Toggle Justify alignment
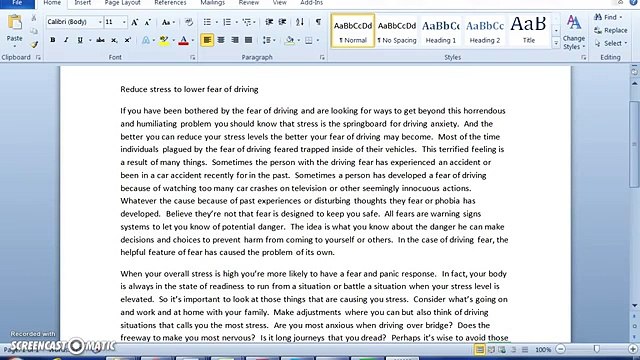 pos(248,40)
